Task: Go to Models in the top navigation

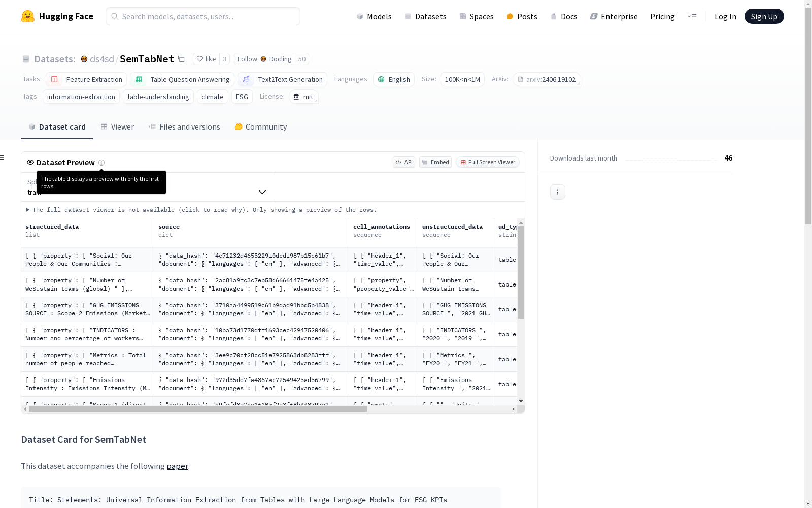Action: (374, 16)
